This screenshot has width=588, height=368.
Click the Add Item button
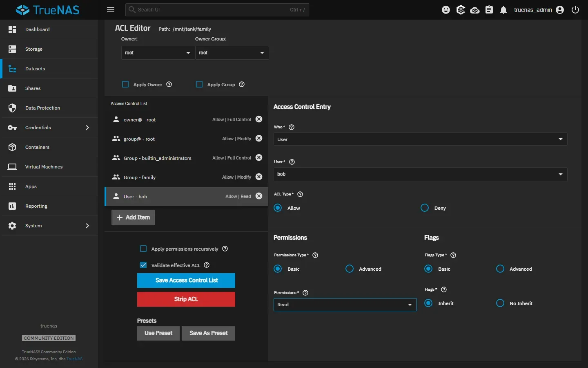(x=133, y=218)
